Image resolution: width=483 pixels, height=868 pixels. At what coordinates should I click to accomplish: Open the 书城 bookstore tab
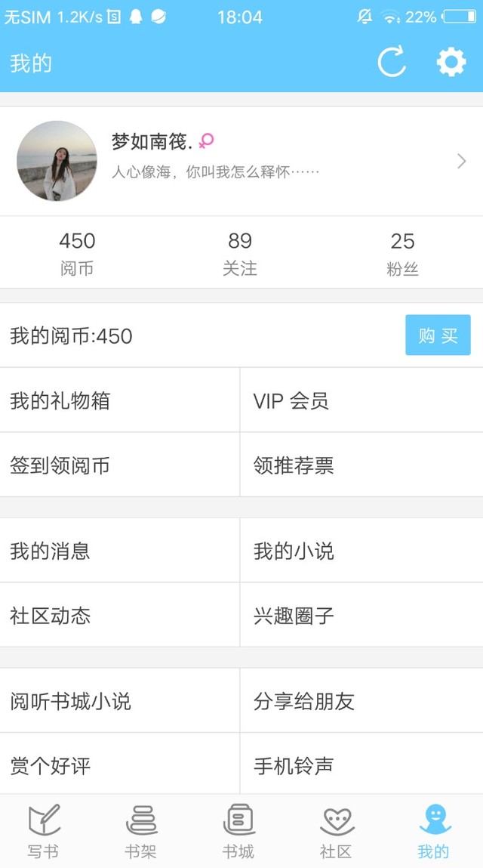pyautogui.click(x=238, y=831)
